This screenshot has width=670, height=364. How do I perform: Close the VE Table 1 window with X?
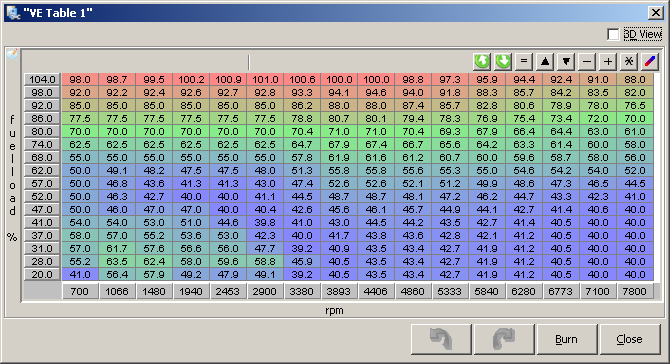click(x=655, y=13)
